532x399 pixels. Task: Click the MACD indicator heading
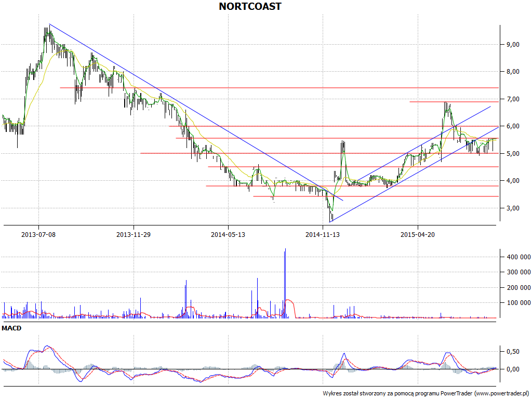click(11, 328)
